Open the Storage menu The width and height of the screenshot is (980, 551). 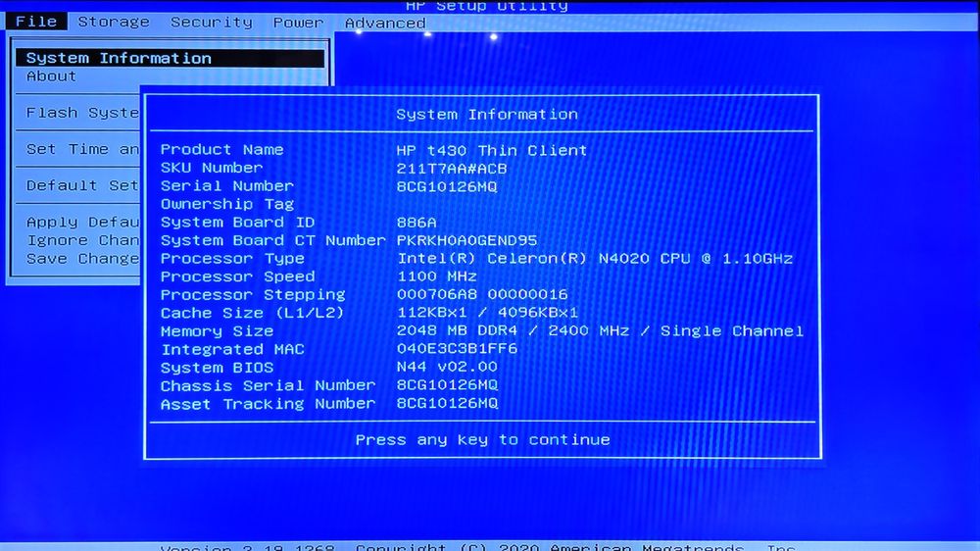click(114, 22)
